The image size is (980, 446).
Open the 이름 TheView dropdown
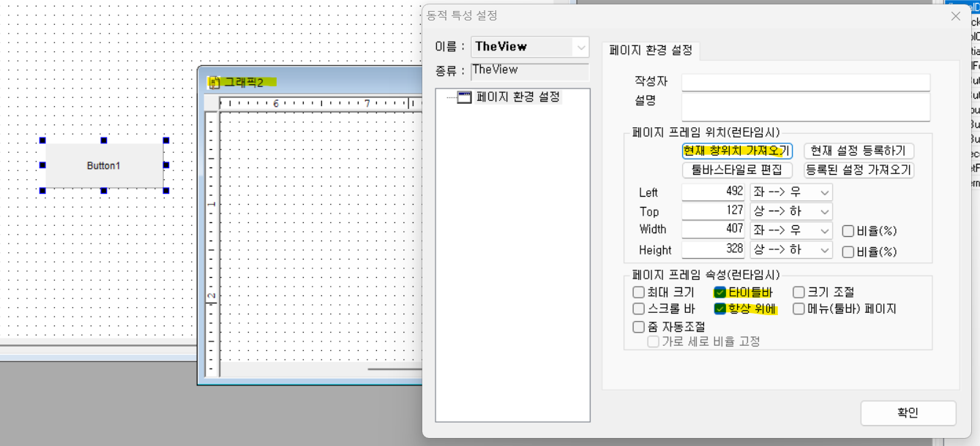582,47
